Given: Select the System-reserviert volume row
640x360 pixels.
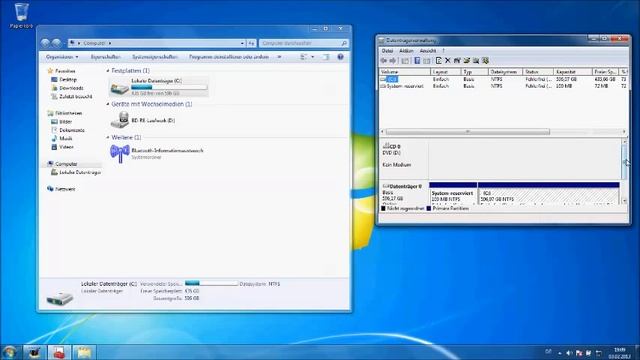Looking at the screenshot, I should pyautogui.click(x=503, y=87).
